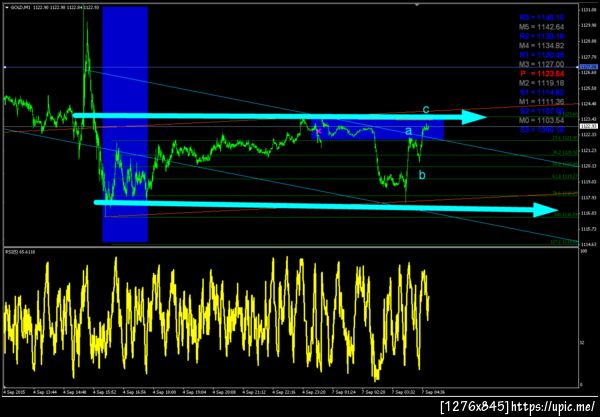Click the 4 Sep 18:00 time label

click(165, 392)
